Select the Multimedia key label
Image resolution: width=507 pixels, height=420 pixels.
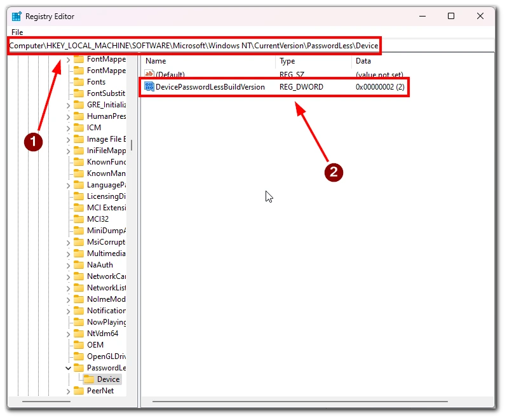coord(106,254)
